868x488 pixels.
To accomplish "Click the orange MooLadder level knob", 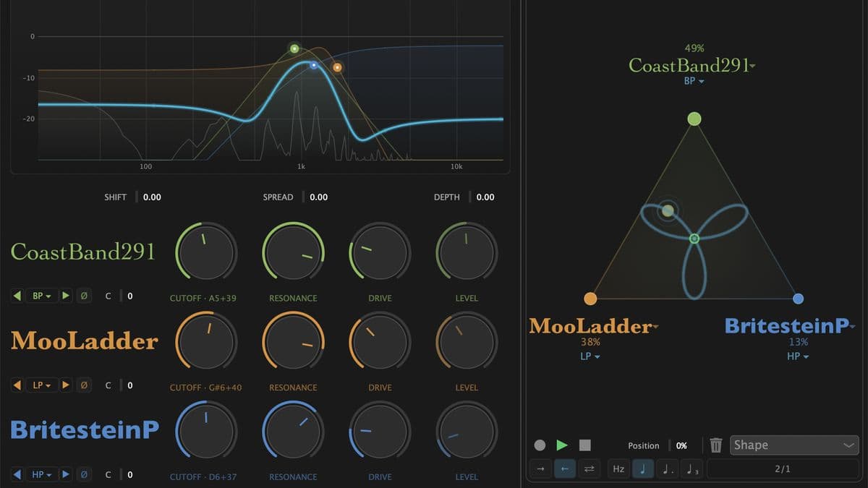I will (467, 341).
